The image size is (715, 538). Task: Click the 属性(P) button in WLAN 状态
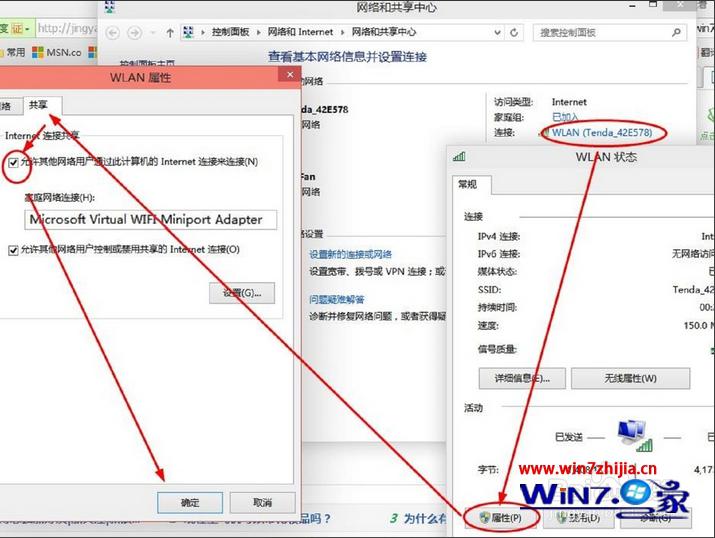click(x=501, y=518)
